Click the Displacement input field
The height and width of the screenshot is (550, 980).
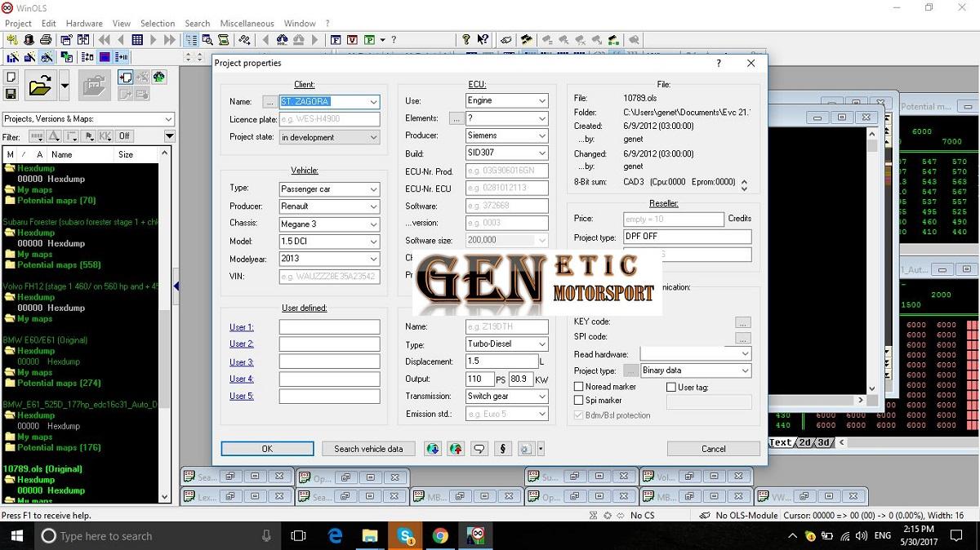(501, 361)
